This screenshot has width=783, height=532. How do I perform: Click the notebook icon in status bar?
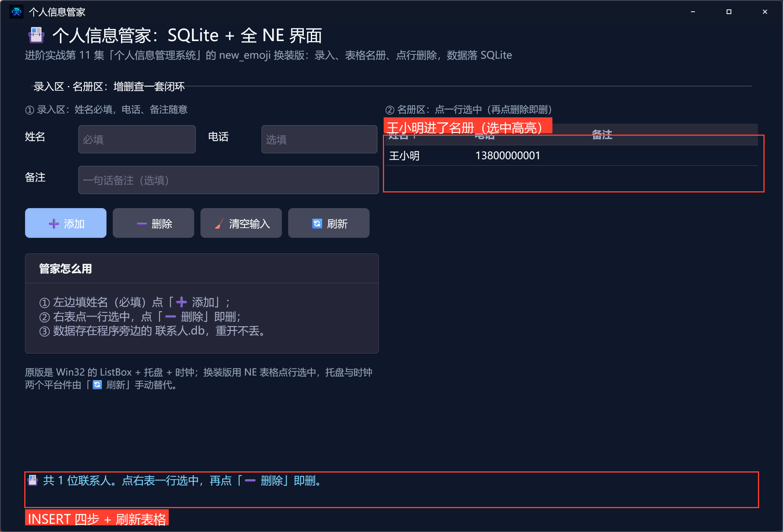pos(33,480)
